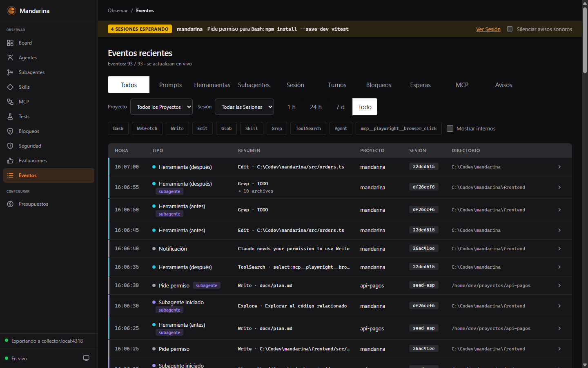Viewport: 588px width, 368px height.
Task: Toggle the ToolSearch tool filter
Action: tap(308, 128)
